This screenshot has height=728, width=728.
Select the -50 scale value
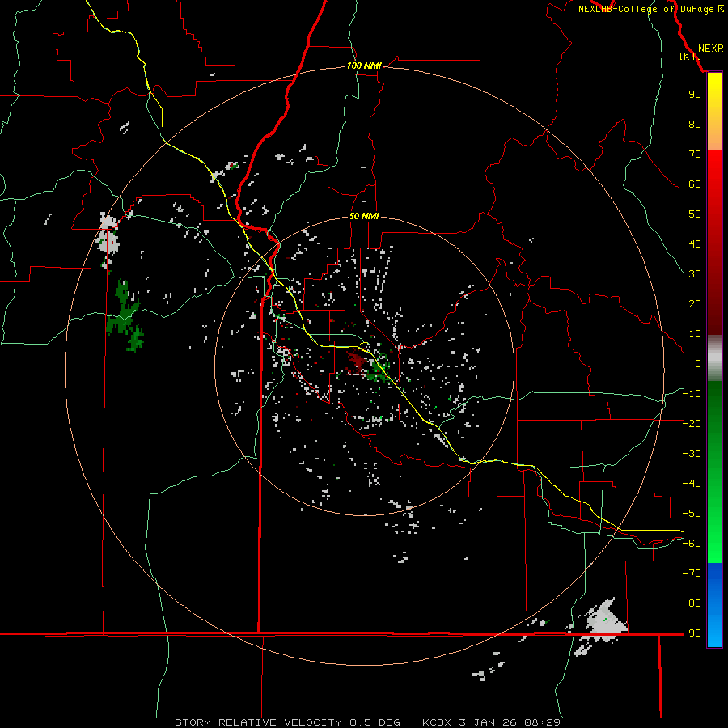692,514
